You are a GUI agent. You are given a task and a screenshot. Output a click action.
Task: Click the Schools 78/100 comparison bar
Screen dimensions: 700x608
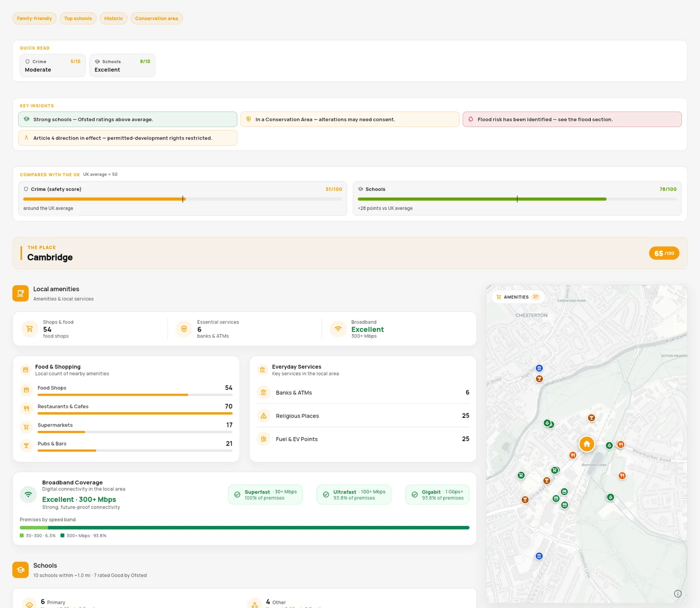[517, 199]
